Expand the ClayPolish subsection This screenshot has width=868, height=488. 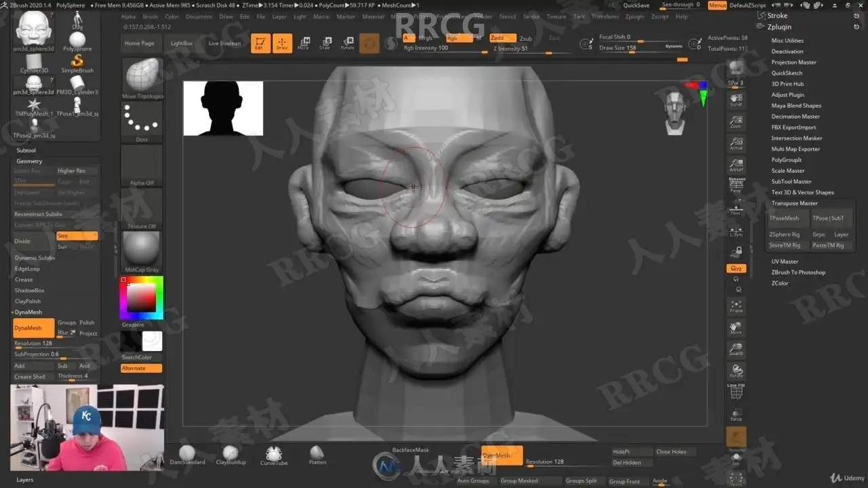click(x=28, y=301)
